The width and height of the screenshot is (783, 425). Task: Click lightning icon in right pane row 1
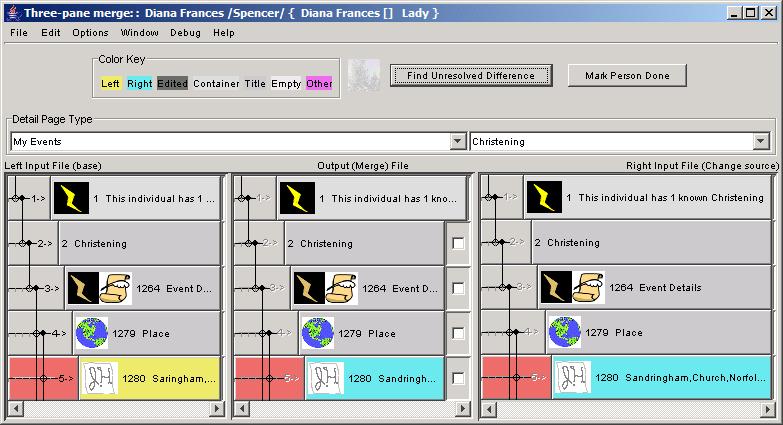tap(544, 198)
